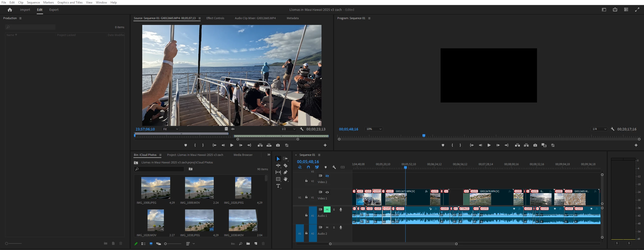The image size is (644, 250).
Task: Open Program monitor 10% zoom dropdown
Action: tap(374, 129)
